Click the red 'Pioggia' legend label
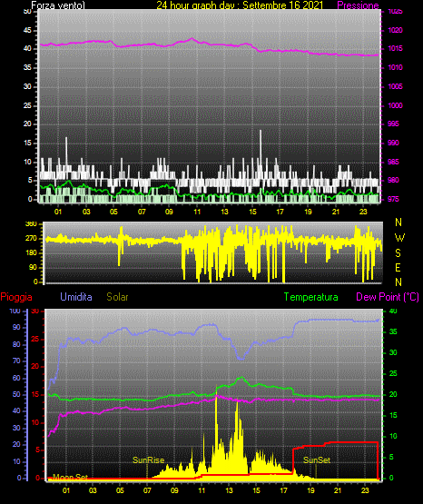 click(16, 297)
